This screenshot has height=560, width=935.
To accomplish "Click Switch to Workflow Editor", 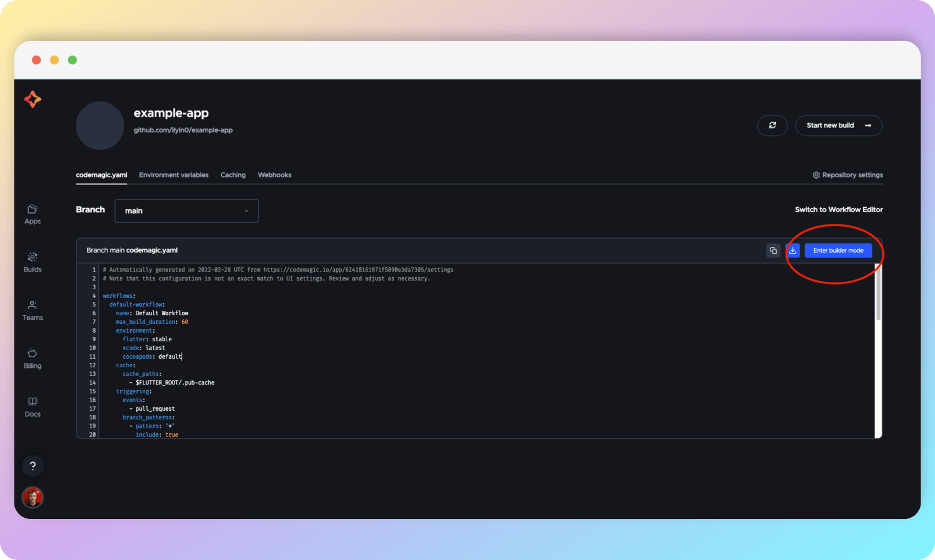I will coord(838,209).
